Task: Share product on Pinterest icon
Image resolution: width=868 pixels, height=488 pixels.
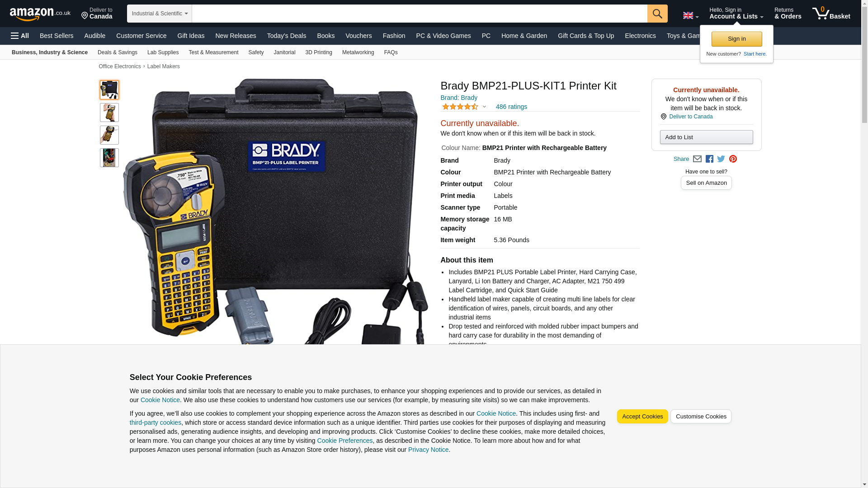Action: point(733,159)
